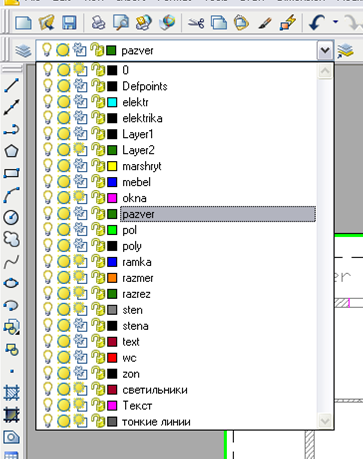The height and width of the screenshot is (459, 363).
Task: Select the Ellipse tool
Action: click(11, 283)
